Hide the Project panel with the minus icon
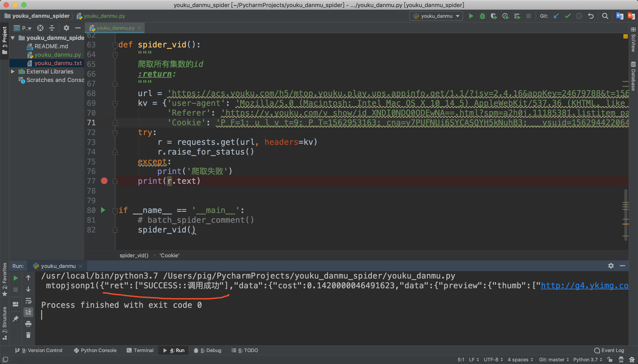 [x=78, y=28]
